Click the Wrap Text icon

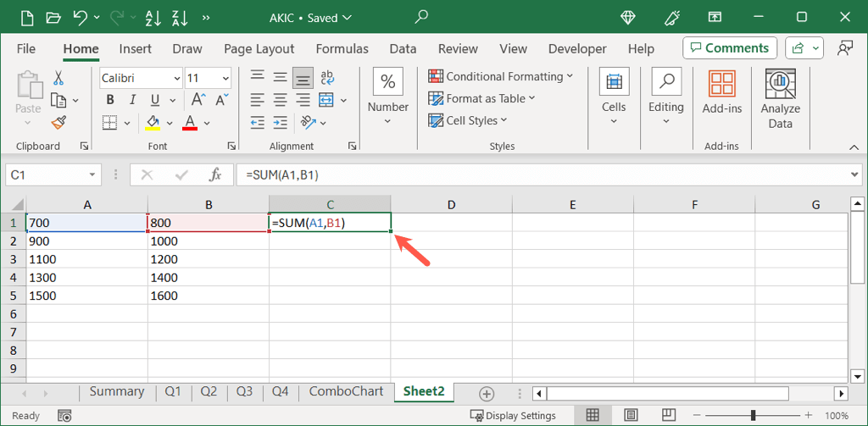point(327,77)
